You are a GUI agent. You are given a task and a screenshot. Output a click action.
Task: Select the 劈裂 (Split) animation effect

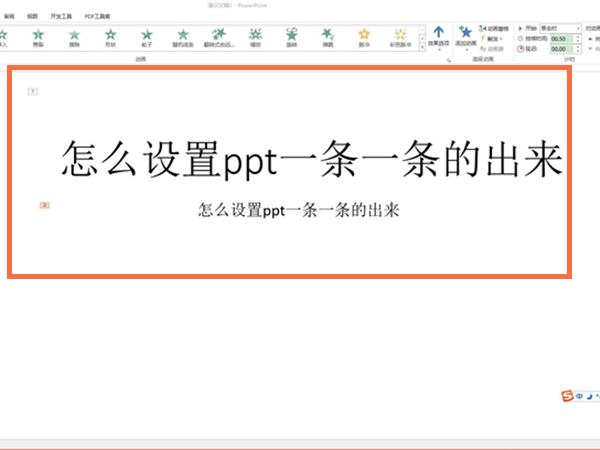(37, 37)
